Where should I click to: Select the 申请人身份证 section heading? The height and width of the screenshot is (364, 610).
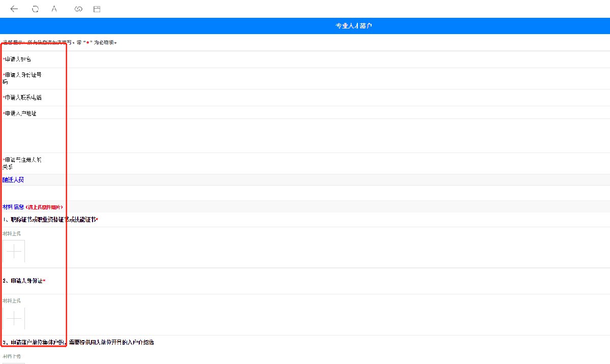[24, 281]
